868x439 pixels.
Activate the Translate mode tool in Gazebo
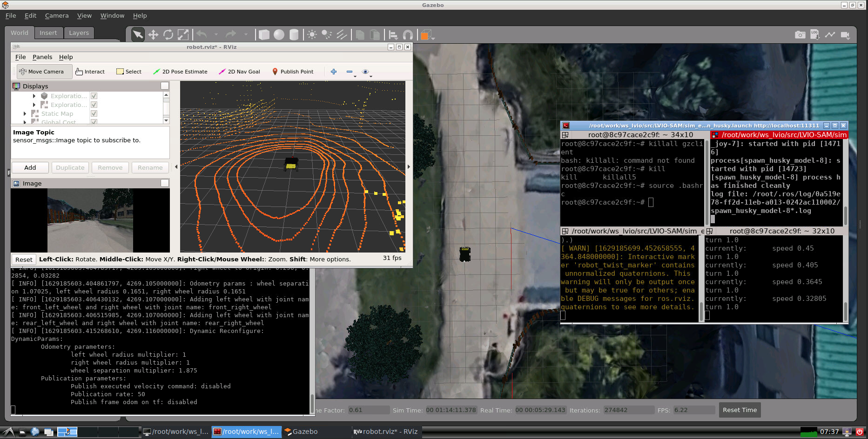pyautogui.click(x=153, y=35)
